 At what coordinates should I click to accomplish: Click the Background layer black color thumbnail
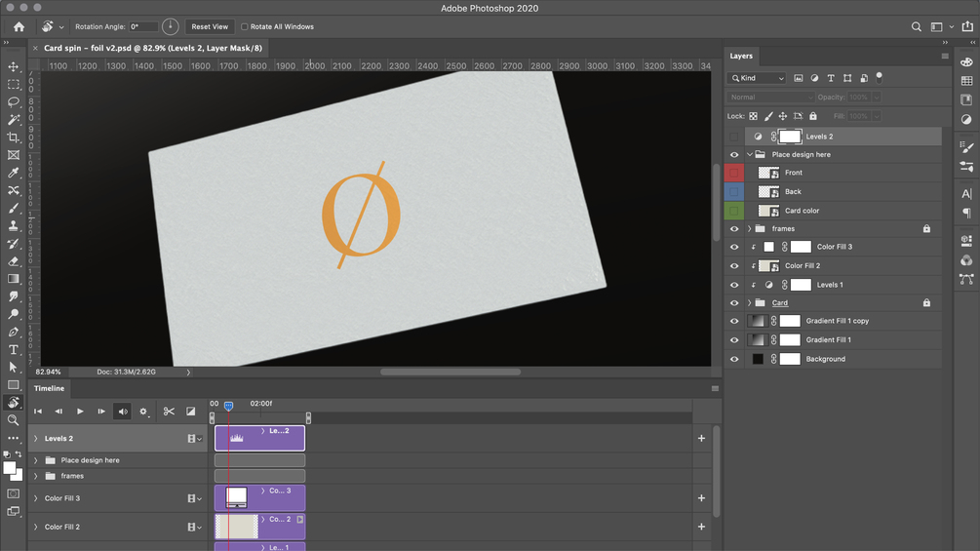[758, 359]
